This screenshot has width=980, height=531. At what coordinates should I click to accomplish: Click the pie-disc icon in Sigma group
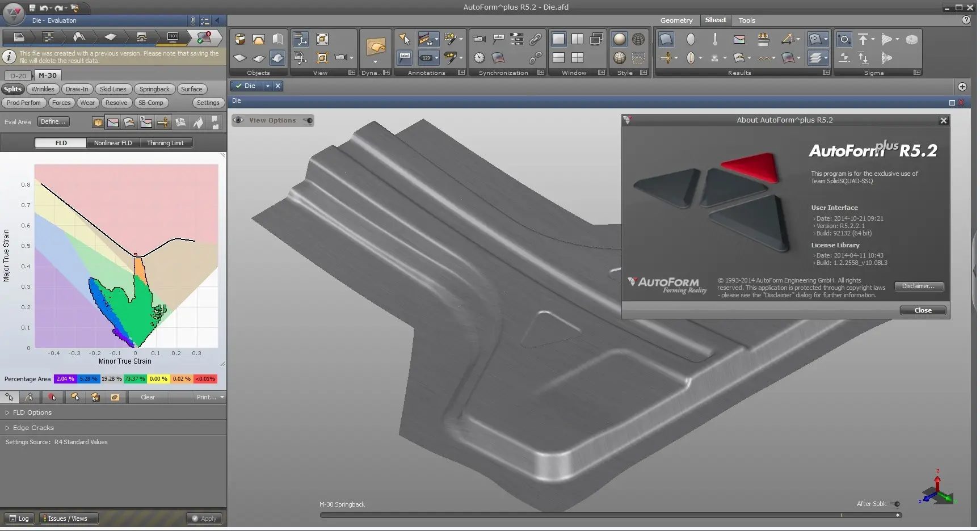click(x=912, y=39)
